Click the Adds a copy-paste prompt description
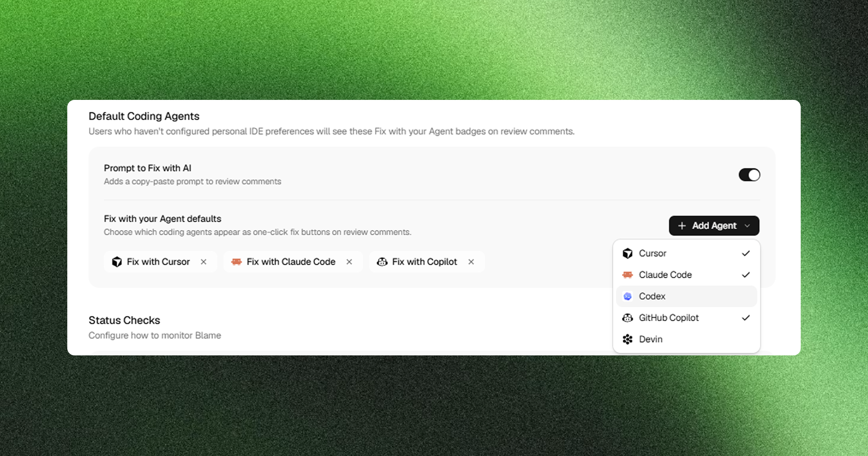 (x=192, y=181)
